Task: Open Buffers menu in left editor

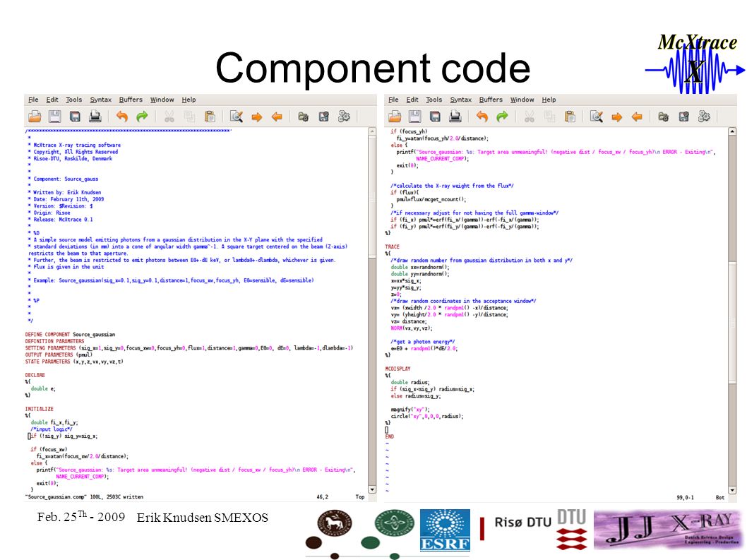Action: click(131, 100)
